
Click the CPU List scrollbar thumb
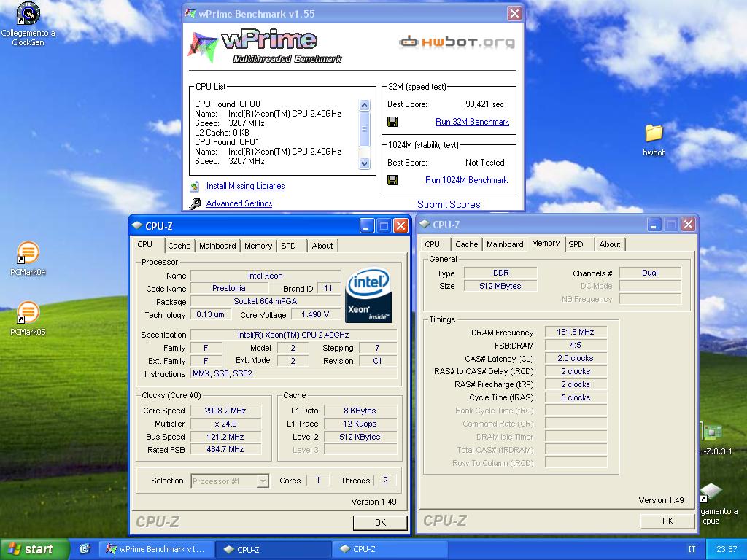pos(365,129)
